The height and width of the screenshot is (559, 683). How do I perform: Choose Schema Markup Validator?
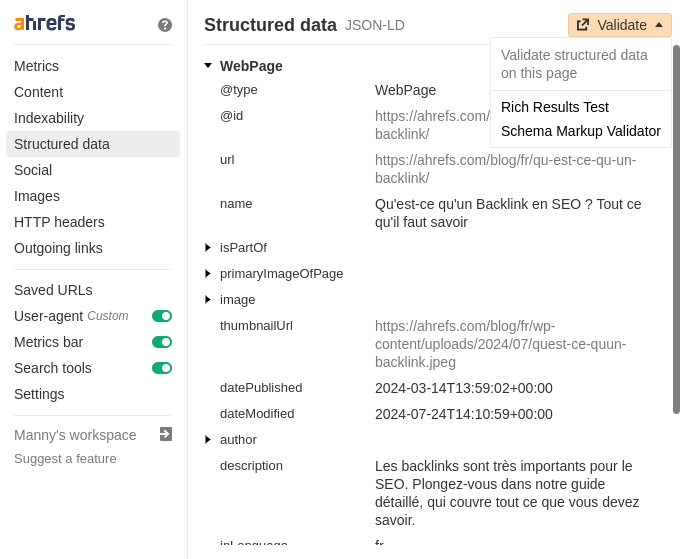581,131
